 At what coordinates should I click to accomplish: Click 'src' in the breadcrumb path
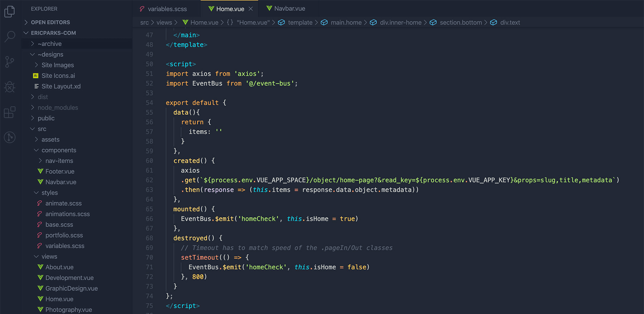145,23
